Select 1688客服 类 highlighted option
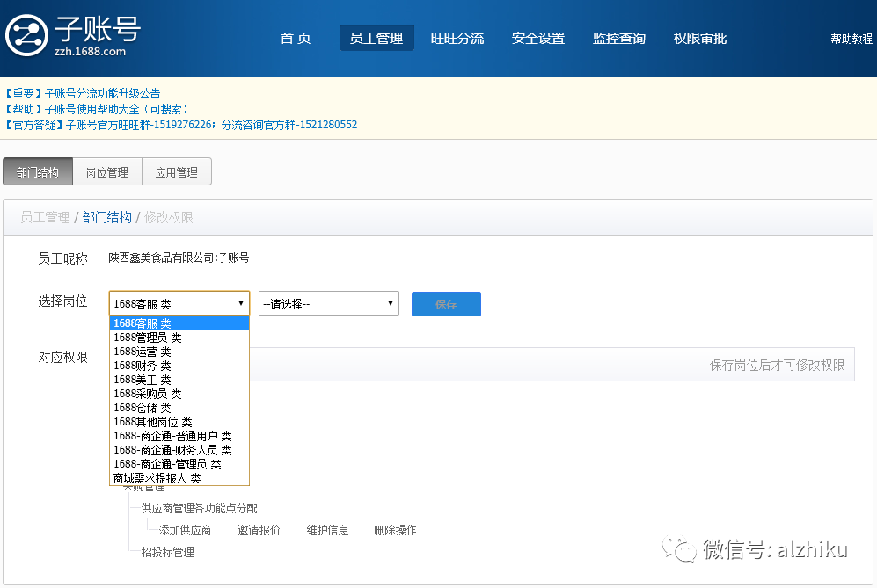The height and width of the screenshot is (588, 877). 179,323
